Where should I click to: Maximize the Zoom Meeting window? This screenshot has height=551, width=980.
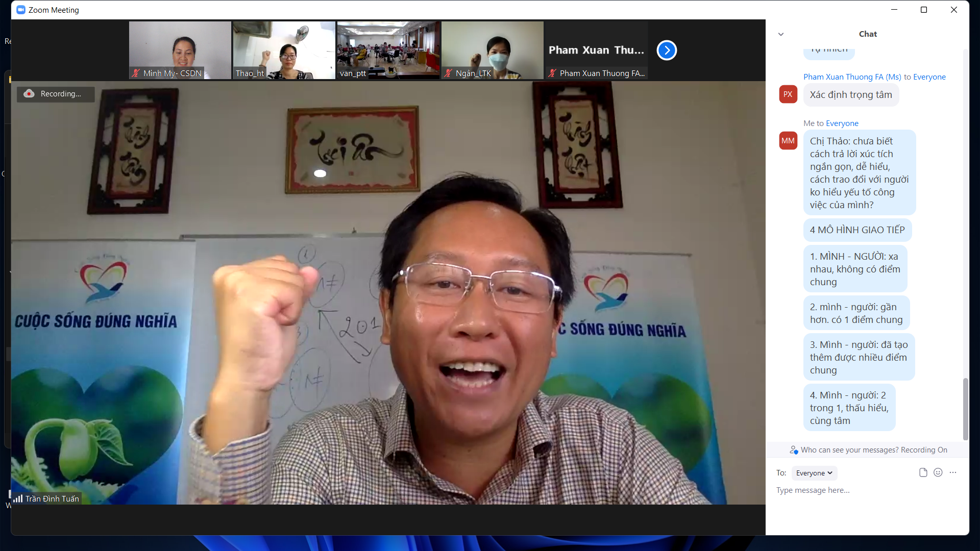point(924,10)
